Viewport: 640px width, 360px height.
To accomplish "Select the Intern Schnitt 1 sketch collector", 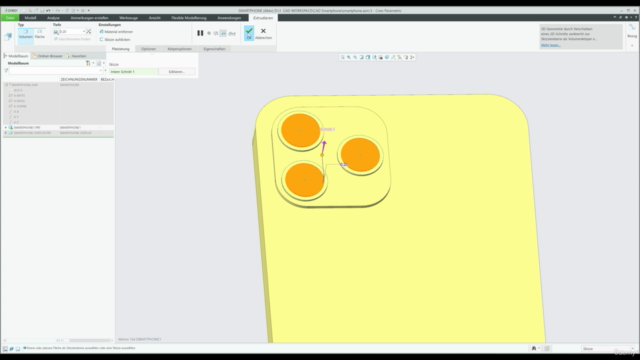I will 133,72.
